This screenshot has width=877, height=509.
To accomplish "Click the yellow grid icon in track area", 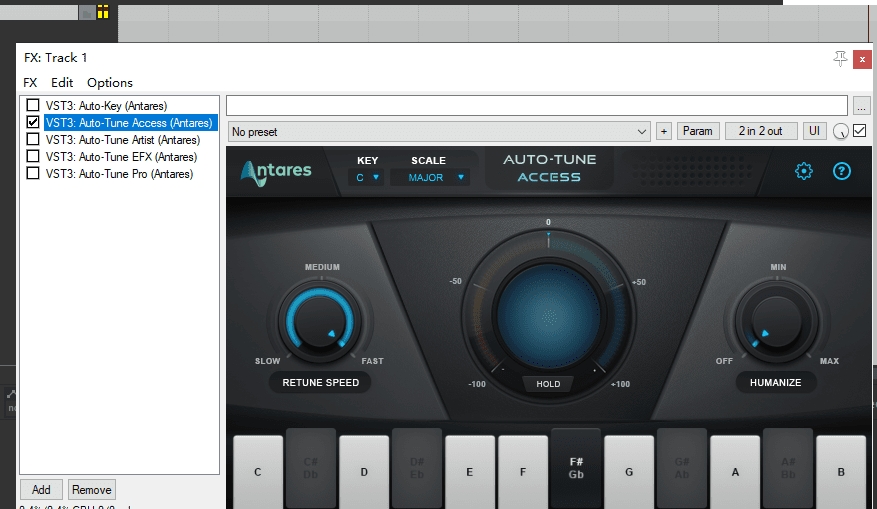I will tap(103, 11).
